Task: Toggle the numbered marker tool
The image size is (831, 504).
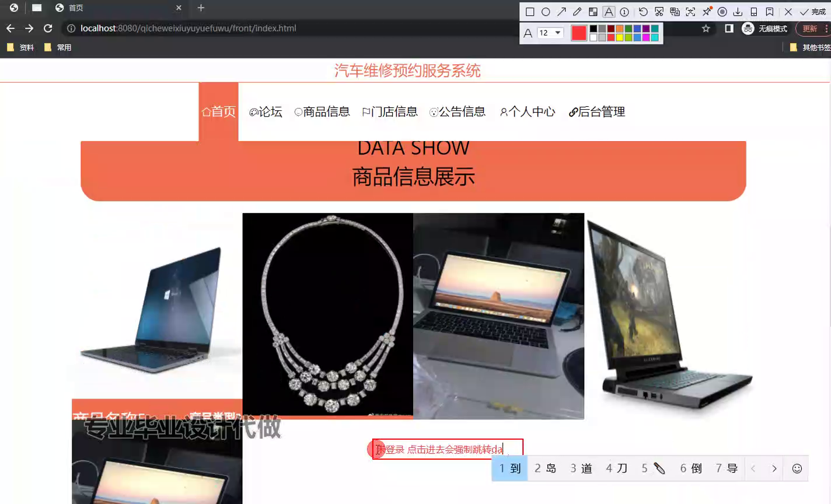Action: [x=624, y=12]
